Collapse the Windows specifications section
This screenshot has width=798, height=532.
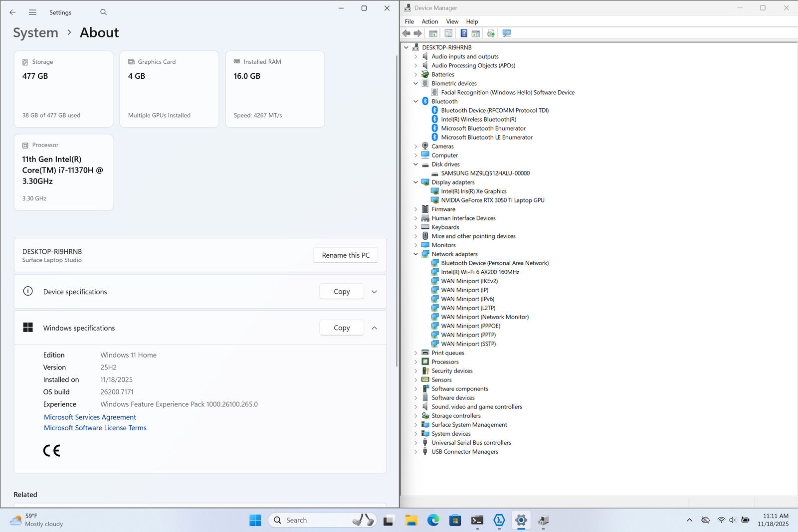pos(374,328)
